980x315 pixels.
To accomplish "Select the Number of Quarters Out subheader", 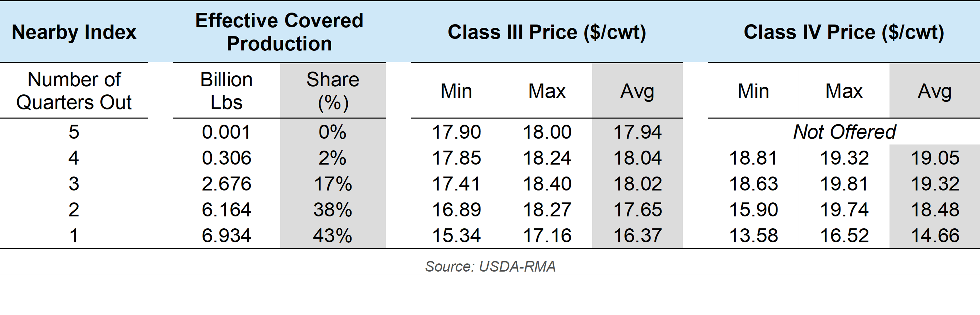I will click(x=74, y=91).
